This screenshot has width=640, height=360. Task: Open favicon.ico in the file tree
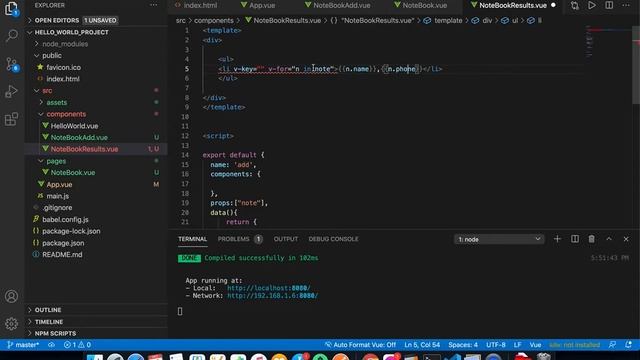point(63,67)
